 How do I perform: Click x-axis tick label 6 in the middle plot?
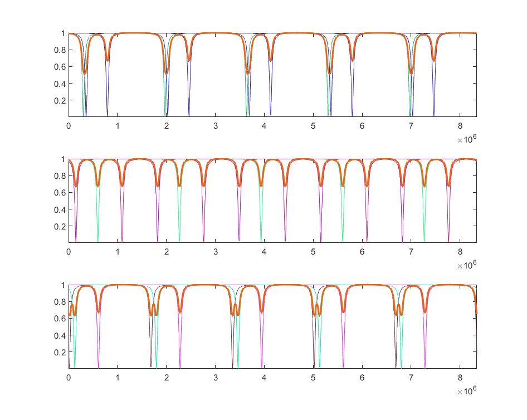pyautogui.click(x=362, y=252)
